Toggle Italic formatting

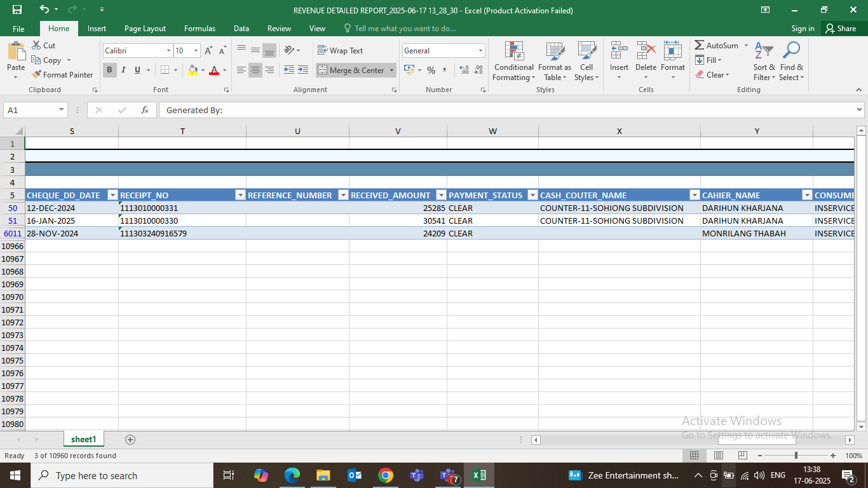pyautogui.click(x=123, y=70)
